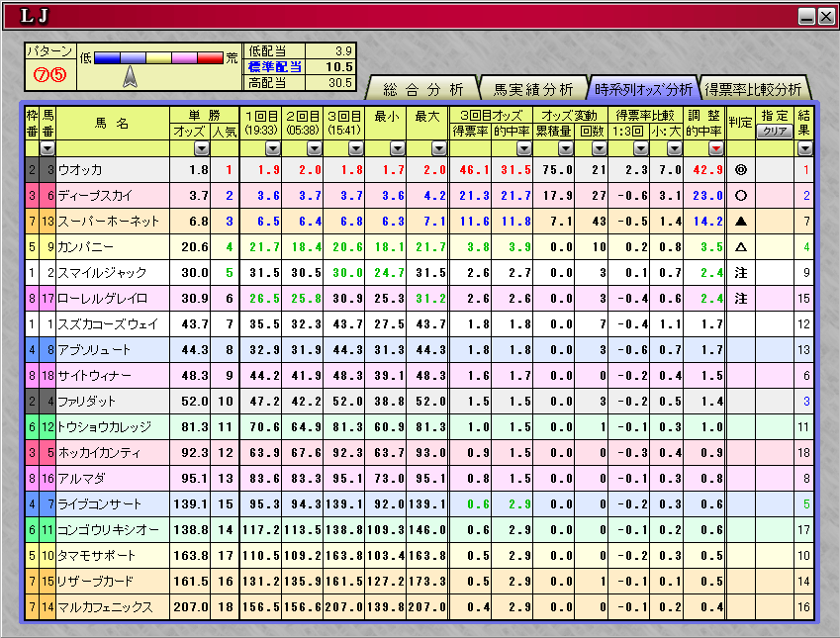Click the △ judgment mark for カンパニー
Screen dimensions: 840x638
point(741,247)
